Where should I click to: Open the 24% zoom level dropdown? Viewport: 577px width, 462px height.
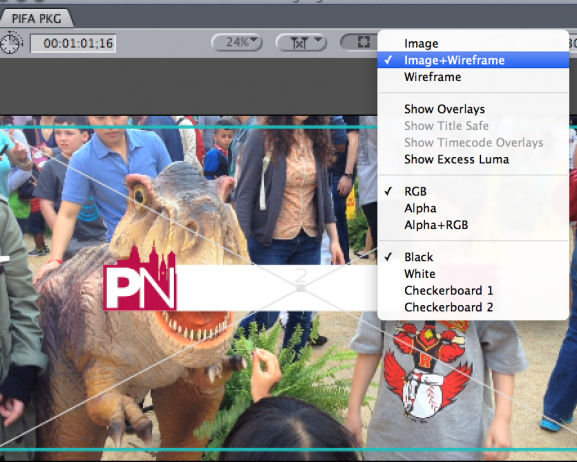point(237,42)
